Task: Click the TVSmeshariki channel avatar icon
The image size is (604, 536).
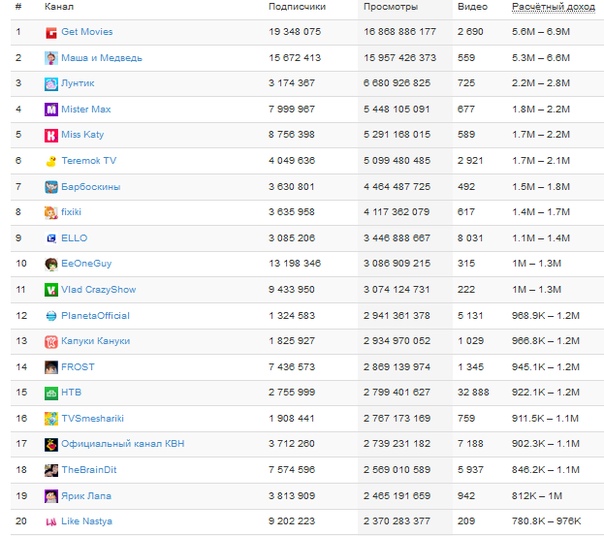Action: pyautogui.click(x=51, y=419)
